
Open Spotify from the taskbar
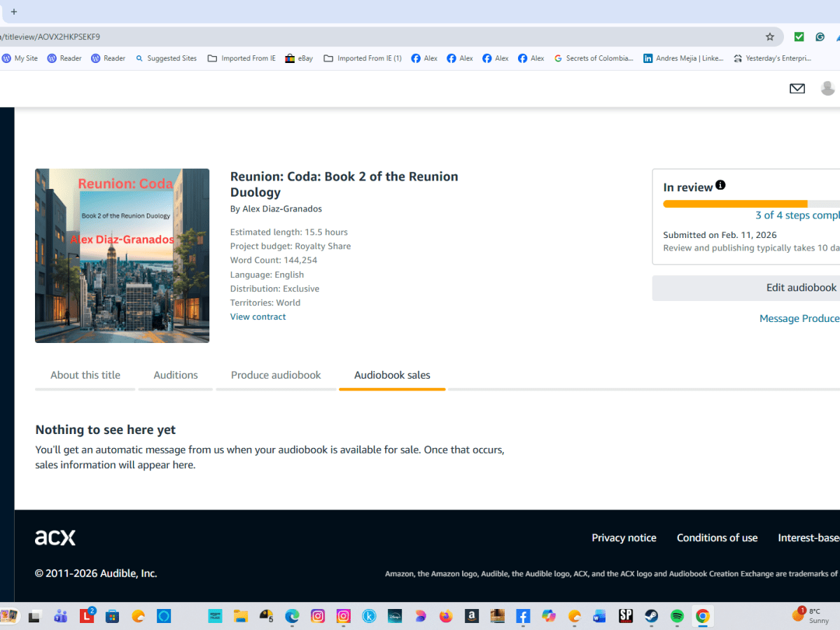tap(676, 616)
